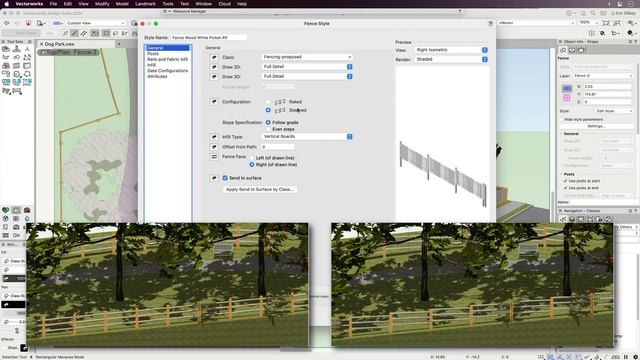Select Even steps slope specification

tap(268, 129)
